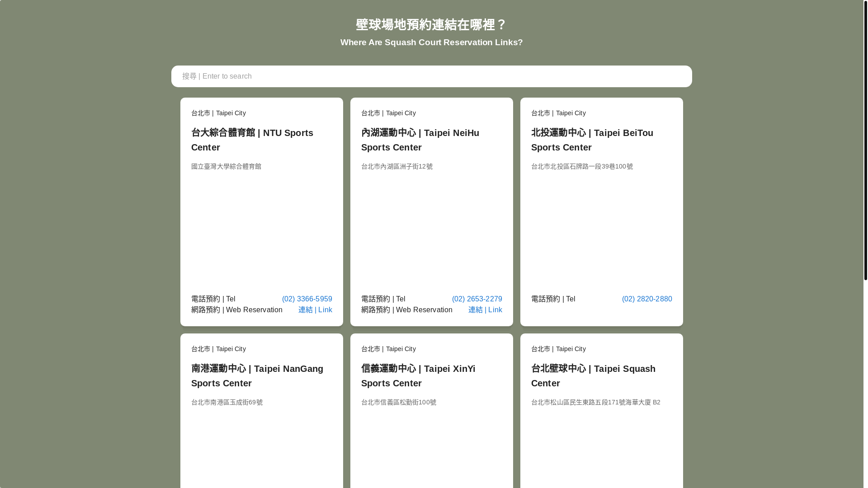Click NeiHu address 台北市內湖區洲子街12號
Viewport: 868px width, 488px height.
[x=397, y=167]
